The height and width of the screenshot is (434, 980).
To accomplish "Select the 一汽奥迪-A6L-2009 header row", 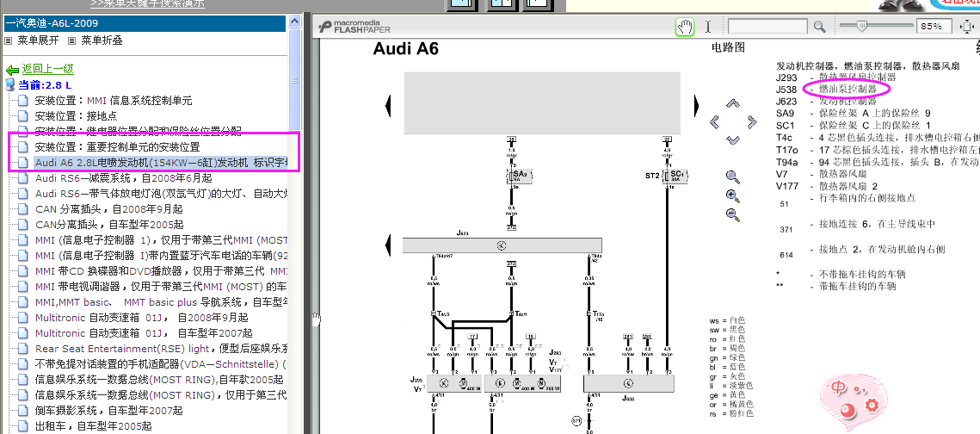I will [x=145, y=24].
